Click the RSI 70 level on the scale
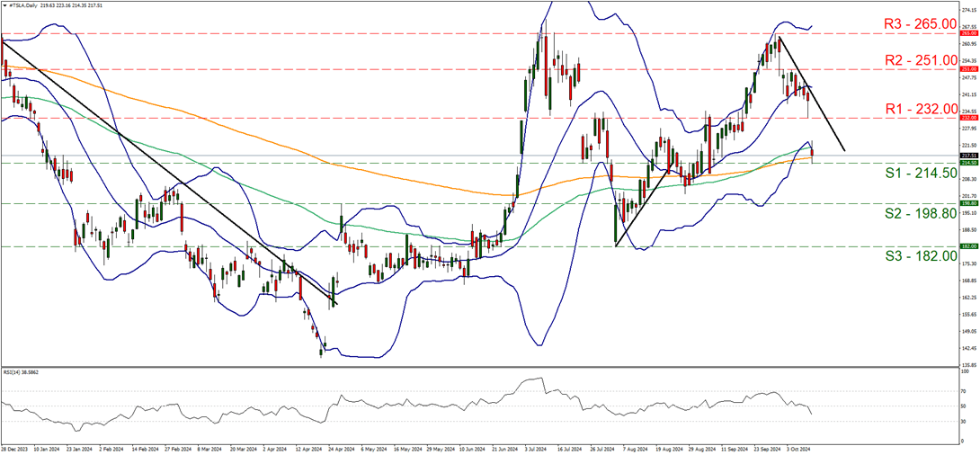Image resolution: width=980 pixels, height=455 pixels. pos(965,390)
